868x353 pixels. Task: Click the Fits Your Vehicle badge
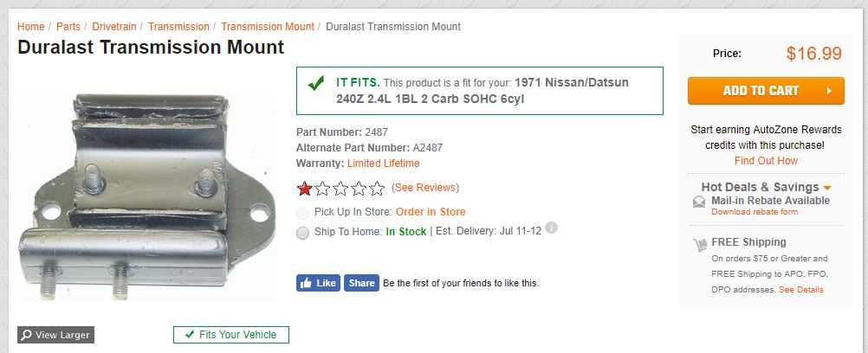click(x=230, y=335)
